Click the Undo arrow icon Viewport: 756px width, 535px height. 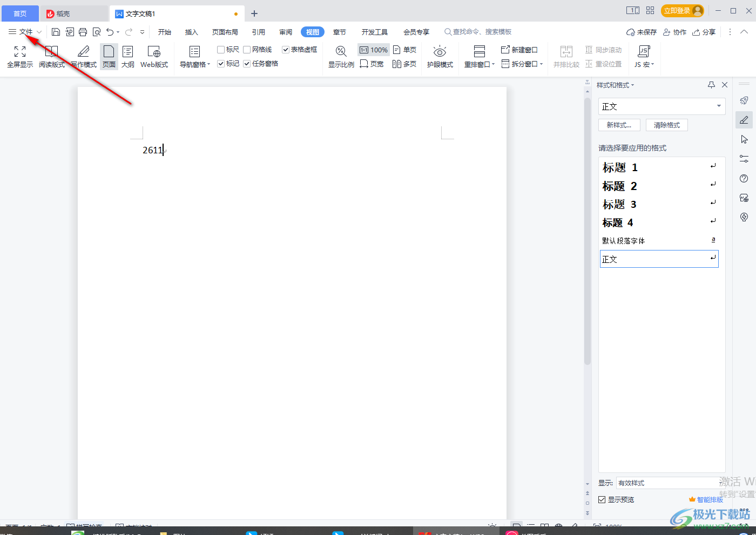point(110,32)
